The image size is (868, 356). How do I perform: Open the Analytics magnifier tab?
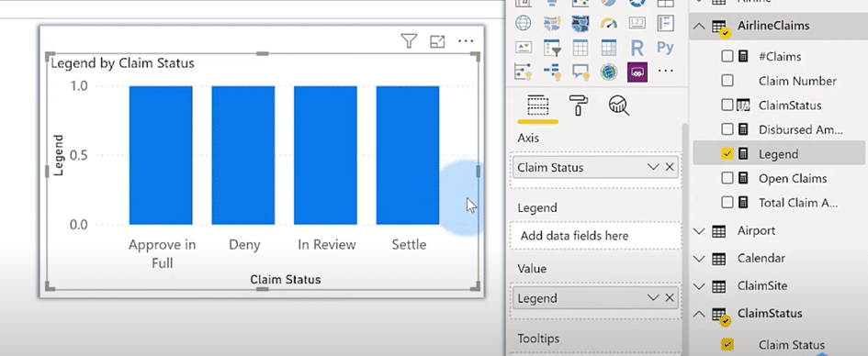618,105
